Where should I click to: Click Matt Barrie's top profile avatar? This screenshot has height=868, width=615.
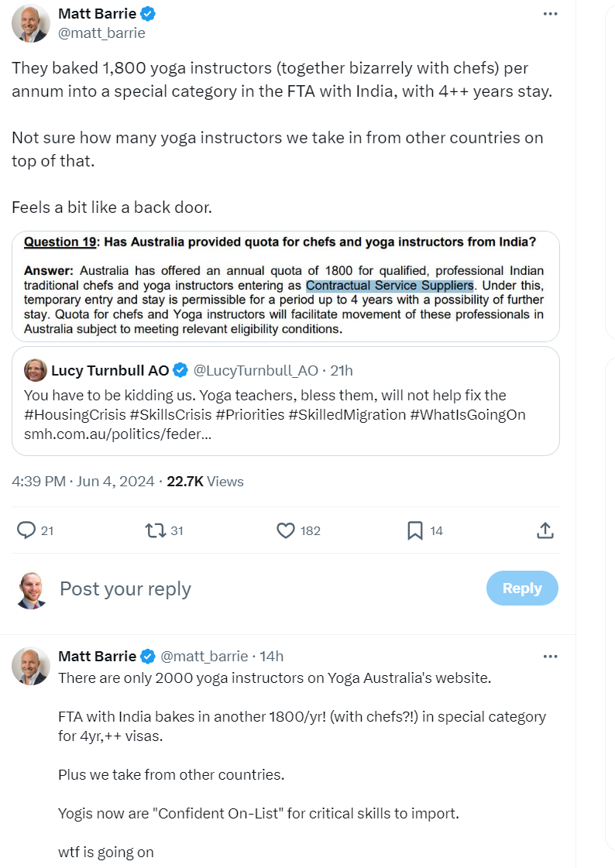(x=31, y=22)
